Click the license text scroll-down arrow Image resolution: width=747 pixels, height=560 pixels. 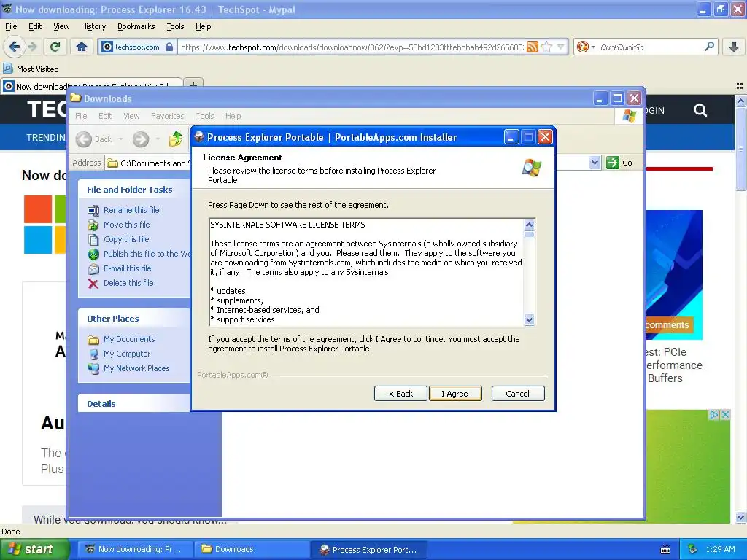tap(530, 320)
